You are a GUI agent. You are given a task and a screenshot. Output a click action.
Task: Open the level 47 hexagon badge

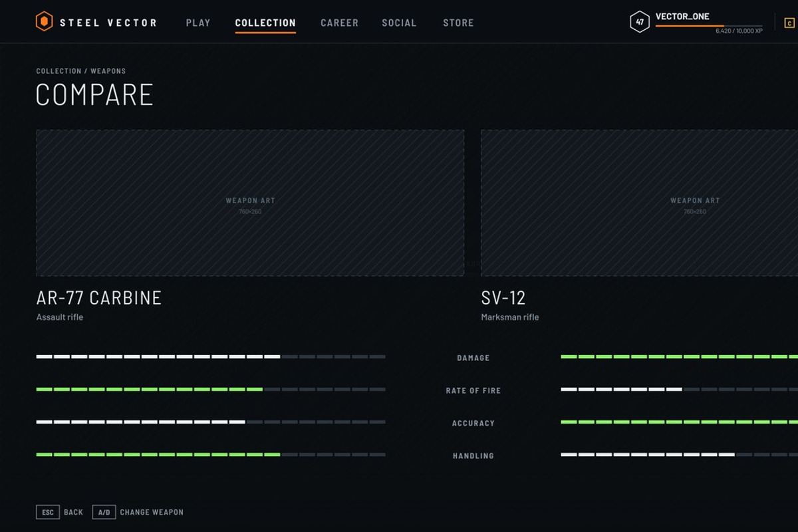click(639, 22)
